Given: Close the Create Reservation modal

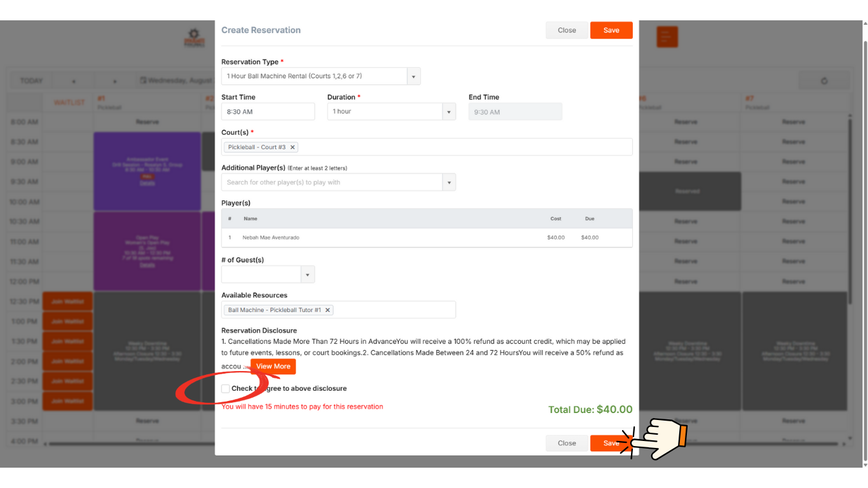Looking at the screenshot, I should (x=566, y=30).
